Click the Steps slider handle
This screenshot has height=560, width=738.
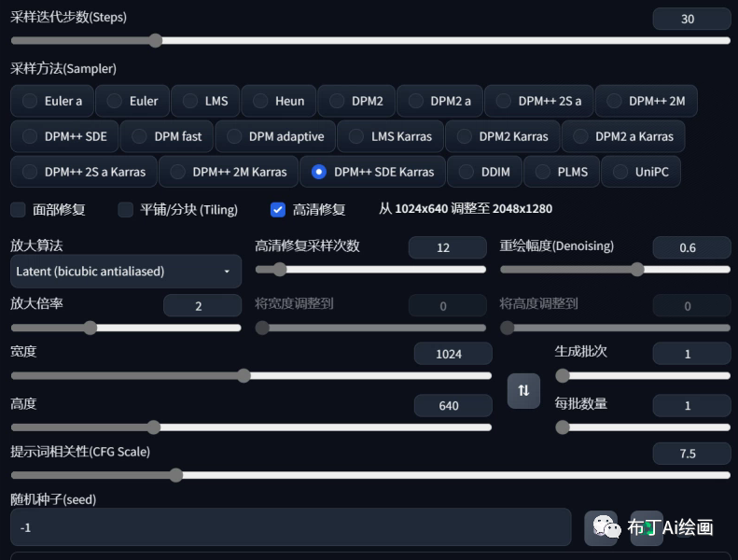click(x=156, y=40)
